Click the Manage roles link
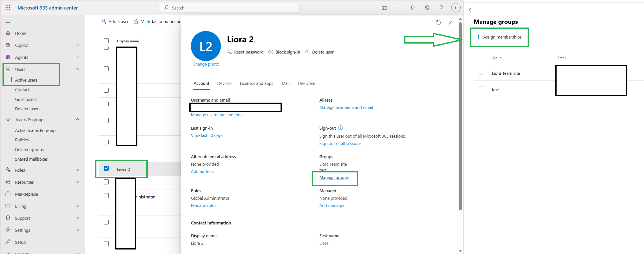The height and width of the screenshot is (254, 644). click(x=204, y=205)
